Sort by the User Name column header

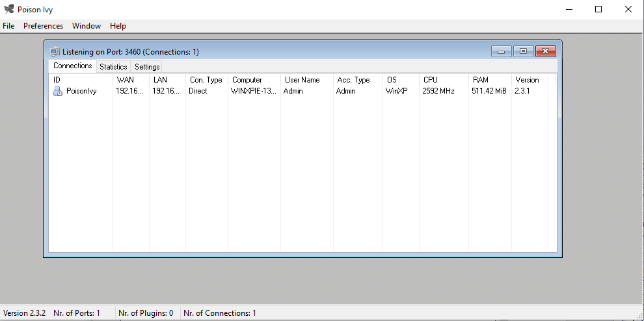[x=302, y=80]
